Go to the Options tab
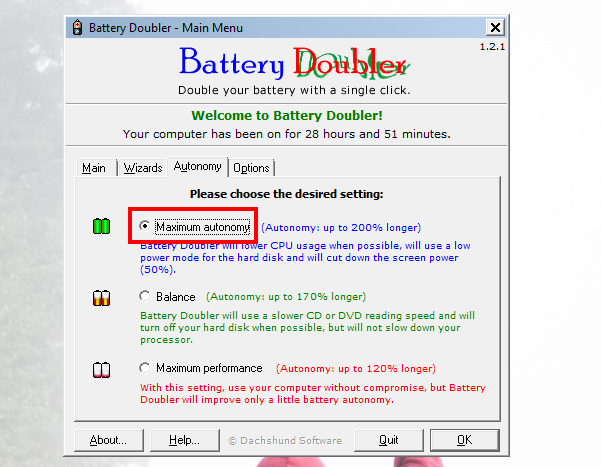This screenshot has height=467, width=601. (251, 168)
